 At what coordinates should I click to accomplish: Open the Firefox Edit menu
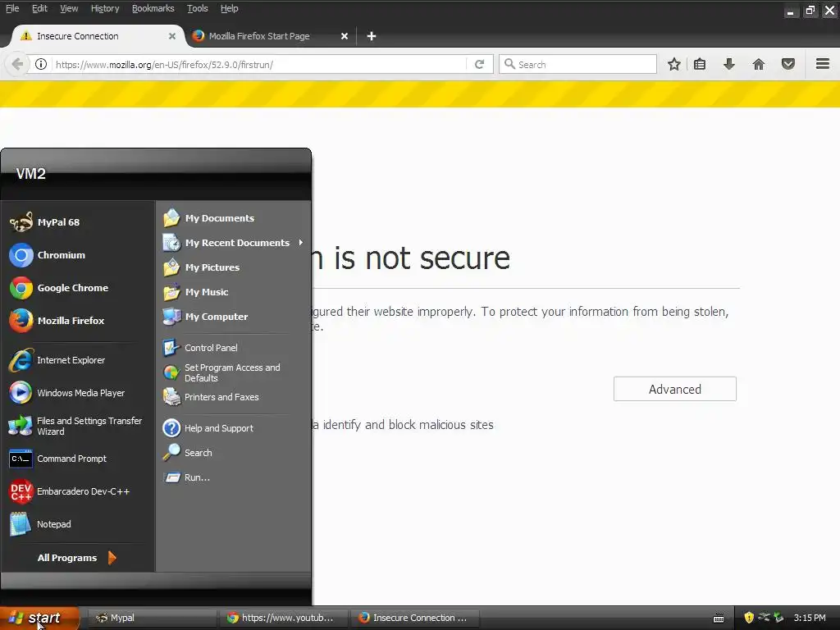(x=39, y=8)
